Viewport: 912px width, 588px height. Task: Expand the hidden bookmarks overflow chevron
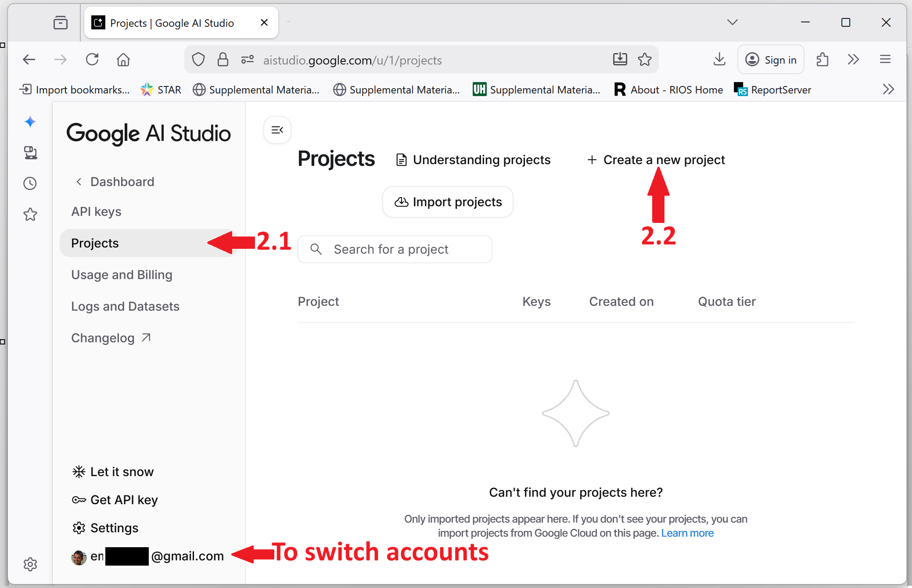888,90
